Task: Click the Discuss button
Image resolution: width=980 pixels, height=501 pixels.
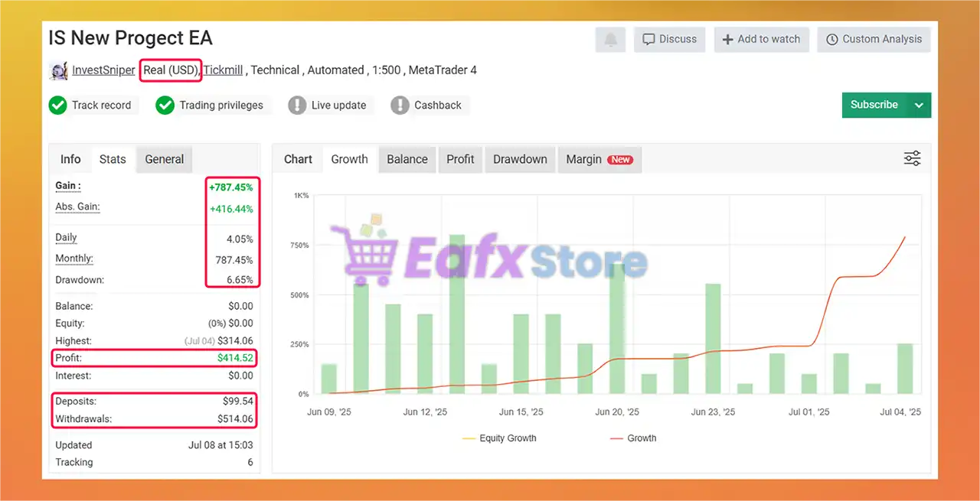Action: pos(669,39)
